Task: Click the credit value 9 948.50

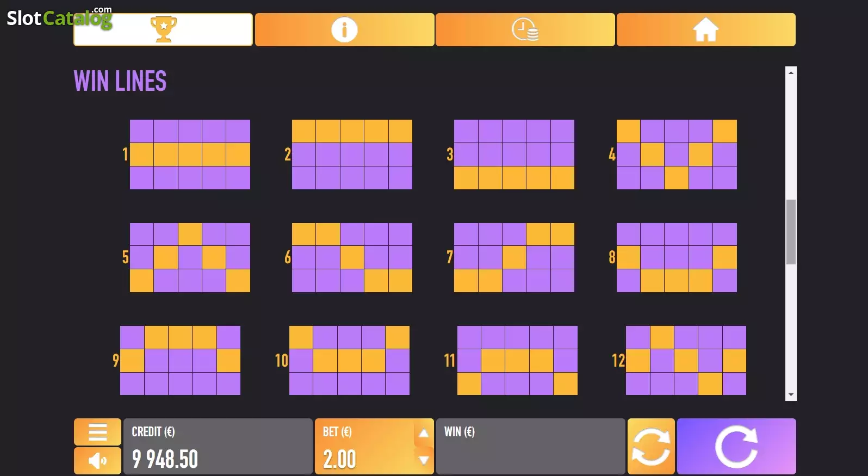Action: (x=165, y=459)
